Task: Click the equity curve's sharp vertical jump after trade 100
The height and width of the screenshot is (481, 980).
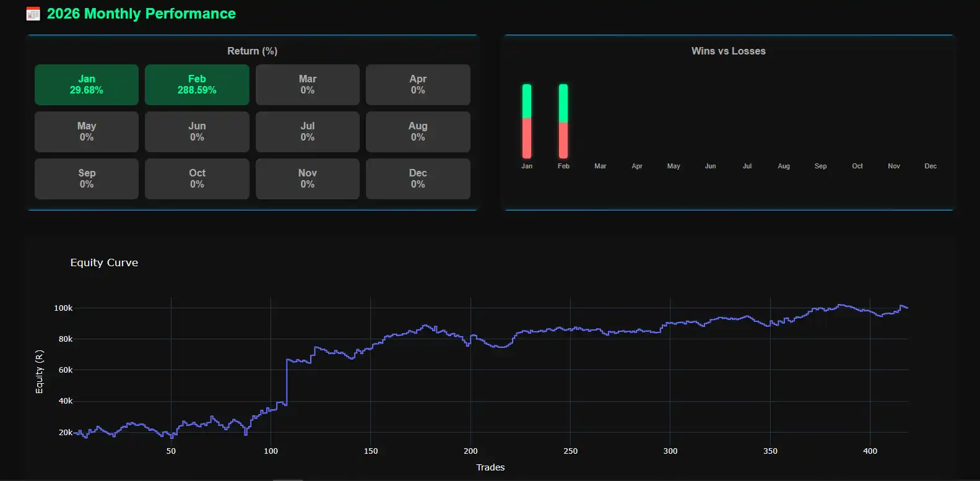Action: (x=287, y=382)
